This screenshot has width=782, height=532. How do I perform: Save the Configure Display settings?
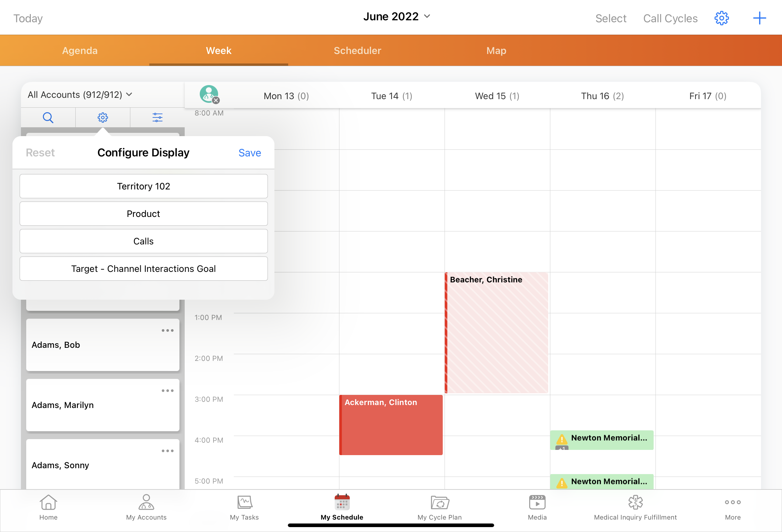click(x=250, y=153)
